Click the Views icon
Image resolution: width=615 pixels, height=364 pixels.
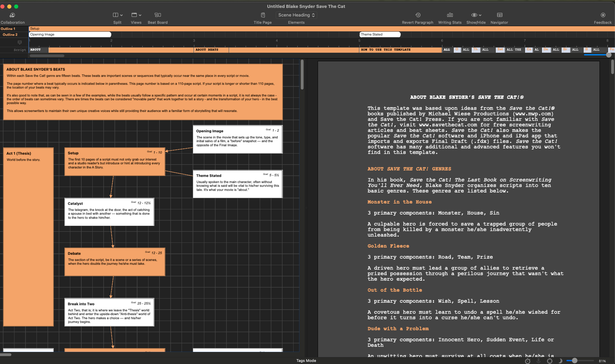click(134, 15)
